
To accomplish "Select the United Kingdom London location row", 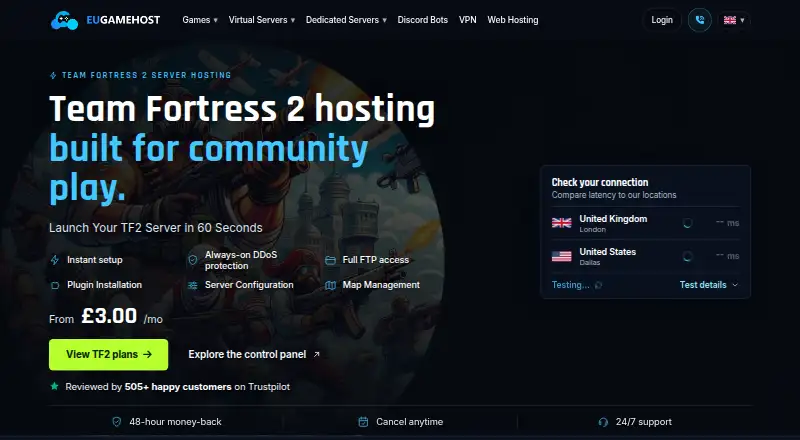I will click(645, 223).
